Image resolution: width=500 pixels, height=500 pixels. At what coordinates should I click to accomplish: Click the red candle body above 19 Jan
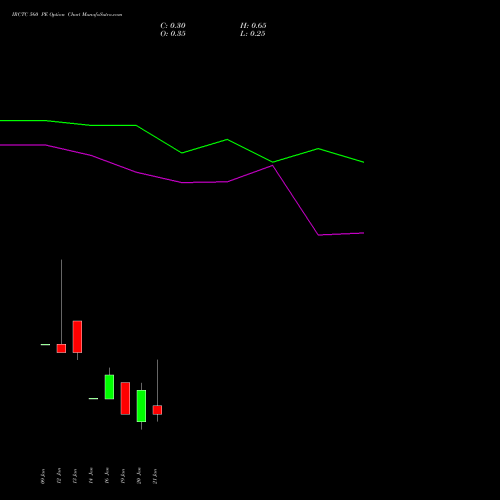(125, 398)
